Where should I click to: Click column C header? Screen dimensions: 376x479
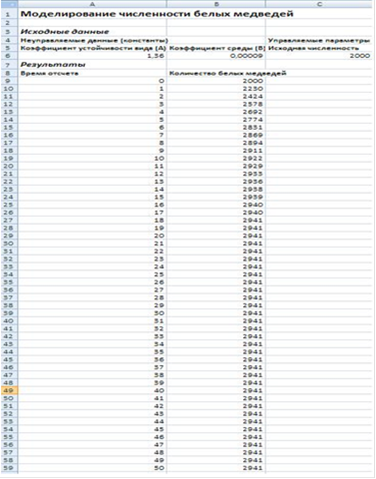coord(319,4)
